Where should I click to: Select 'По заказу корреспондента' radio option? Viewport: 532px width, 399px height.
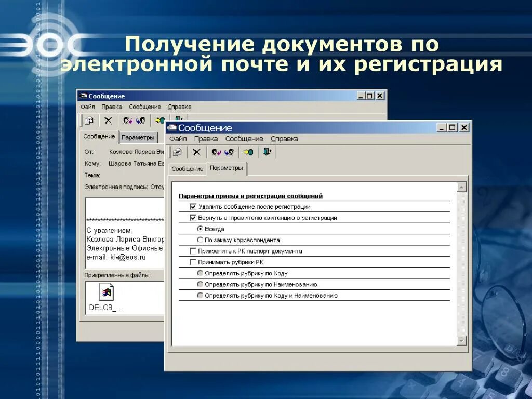coord(200,240)
